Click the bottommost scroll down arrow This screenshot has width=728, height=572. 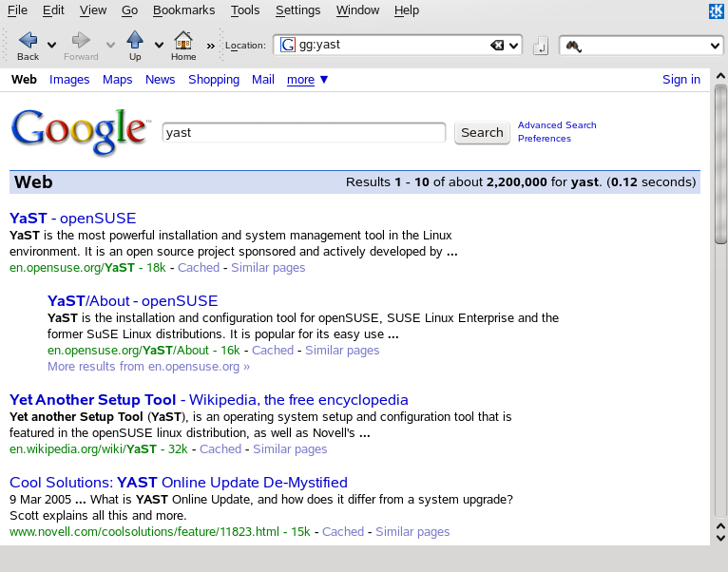pos(720,538)
